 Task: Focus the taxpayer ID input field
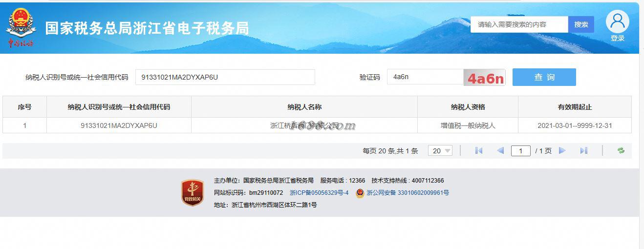tap(225, 77)
